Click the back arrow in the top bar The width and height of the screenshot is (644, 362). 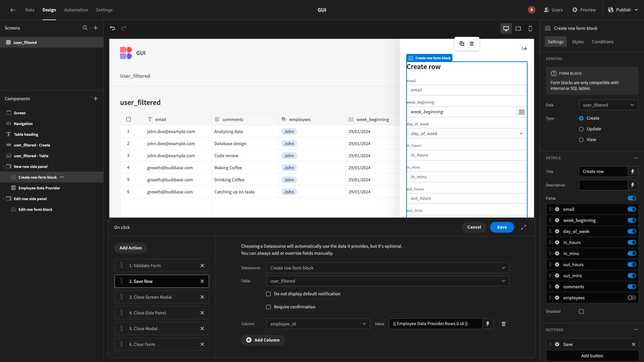click(13, 10)
